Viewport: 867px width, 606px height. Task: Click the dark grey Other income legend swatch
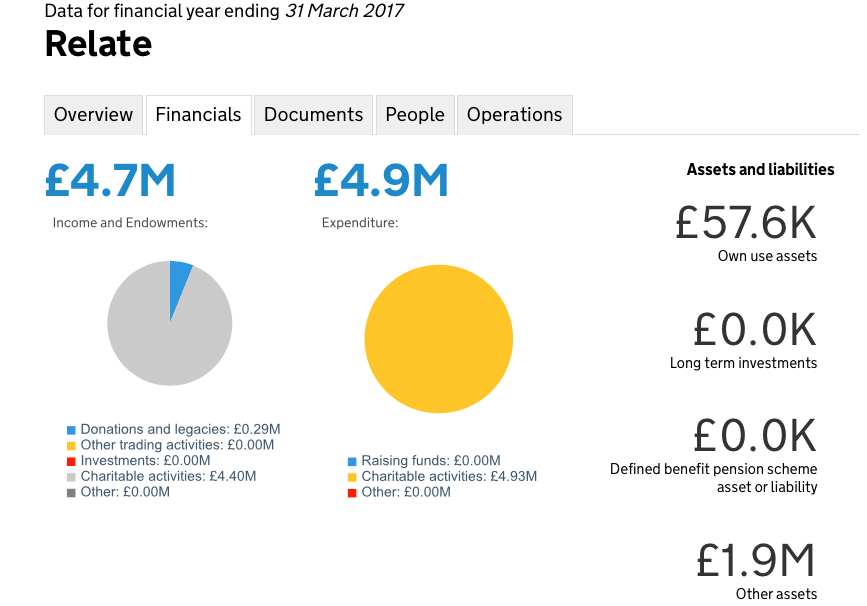tap(72, 493)
